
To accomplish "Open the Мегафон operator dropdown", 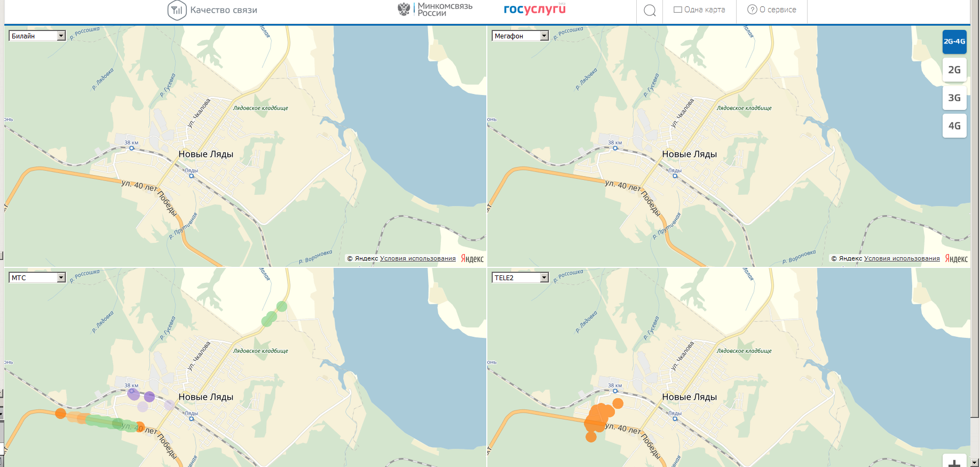I will pyautogui.click(x=520, y=36).
